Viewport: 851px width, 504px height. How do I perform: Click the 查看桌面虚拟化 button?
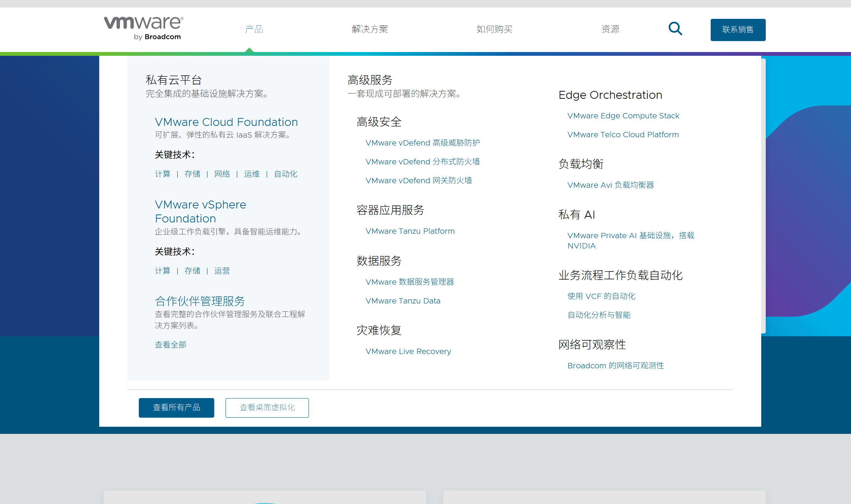(267, 407)
